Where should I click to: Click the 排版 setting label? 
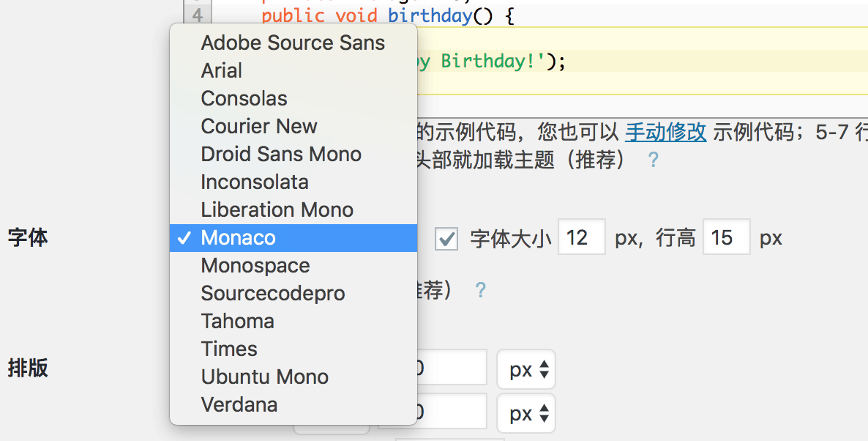(28, 368)
